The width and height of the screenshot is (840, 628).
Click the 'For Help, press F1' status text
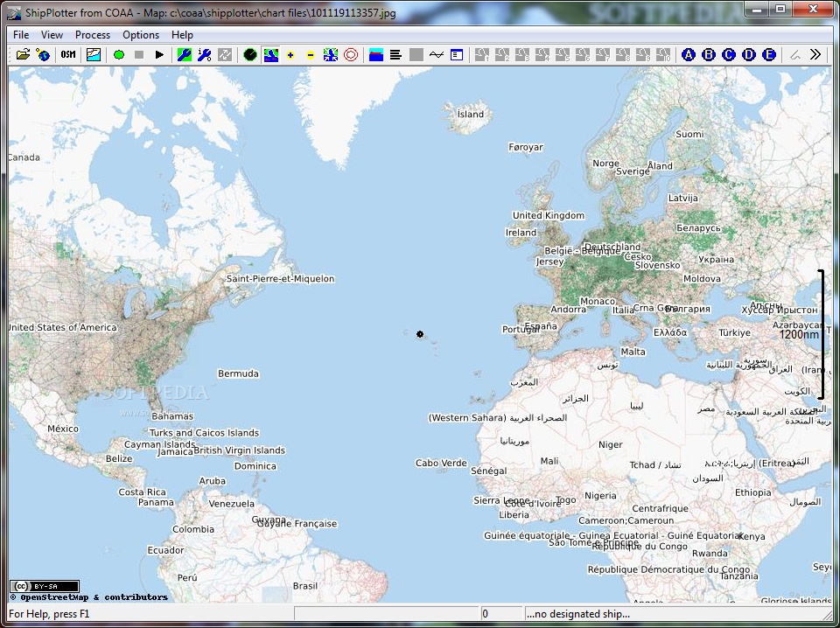click(x=49, y=614)
